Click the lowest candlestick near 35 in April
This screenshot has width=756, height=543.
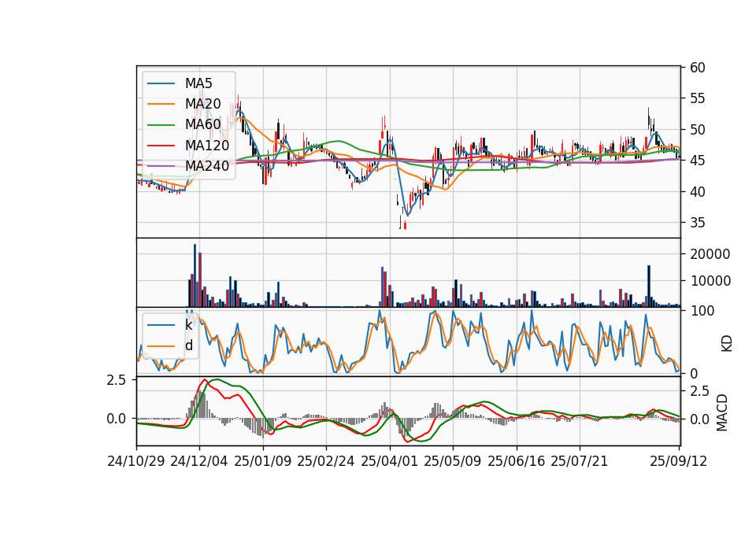[405, 225]
